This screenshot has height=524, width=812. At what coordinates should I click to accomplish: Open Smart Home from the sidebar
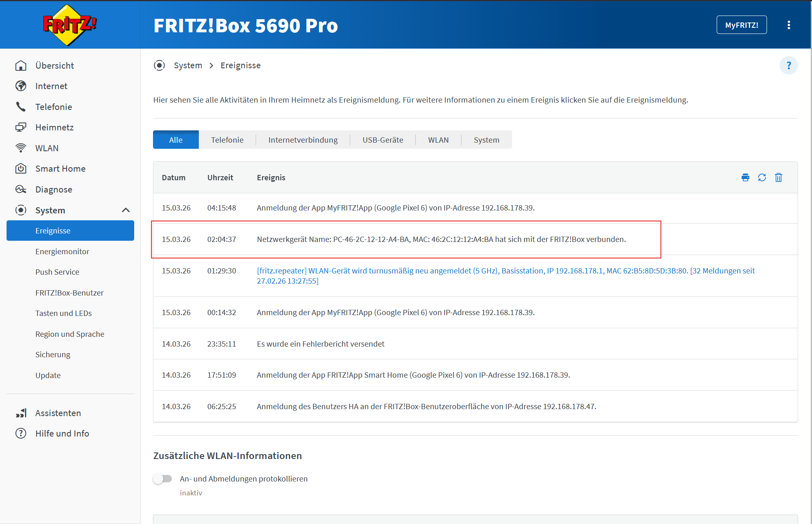tap(60, 169)
